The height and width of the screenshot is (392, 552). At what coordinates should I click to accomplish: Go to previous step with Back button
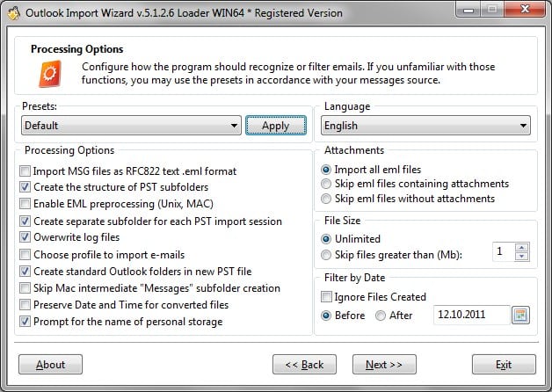click(x=304, y=365)
